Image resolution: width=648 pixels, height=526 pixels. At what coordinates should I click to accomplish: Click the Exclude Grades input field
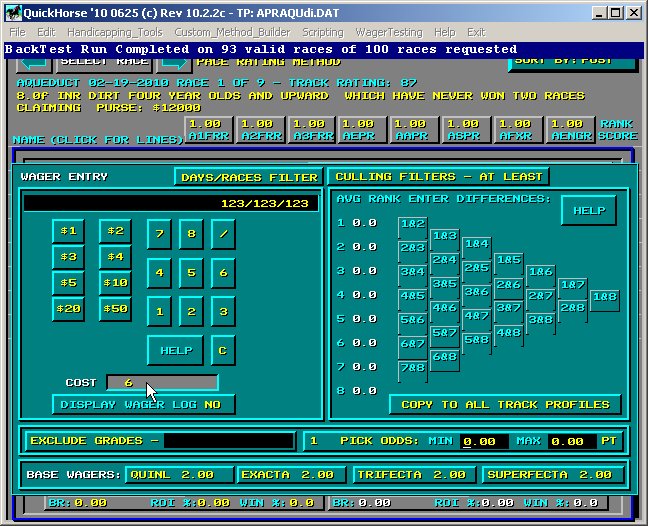pos(230,441)
